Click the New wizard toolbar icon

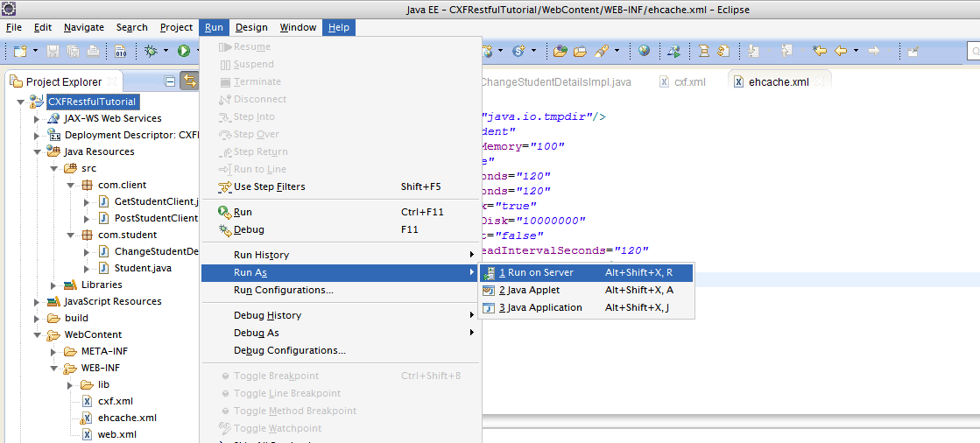[x=19, y=52]
